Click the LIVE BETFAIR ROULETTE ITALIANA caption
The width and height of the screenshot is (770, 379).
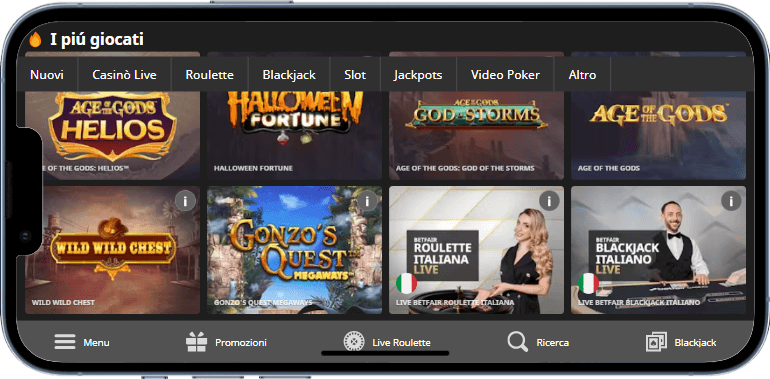click(455, 302)
